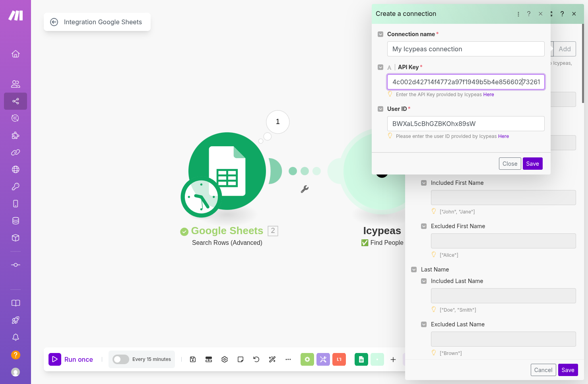The height and width of the screenshot is (384, 588).
Task: Open the Keys icon in sidebar
Action: coord(16,186)
